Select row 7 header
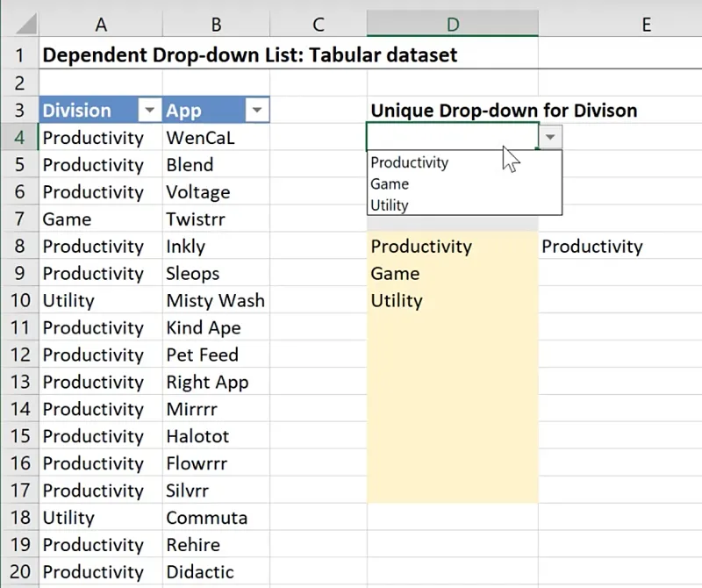The height and width of the screenshot is (588, 702). [18, 219]
